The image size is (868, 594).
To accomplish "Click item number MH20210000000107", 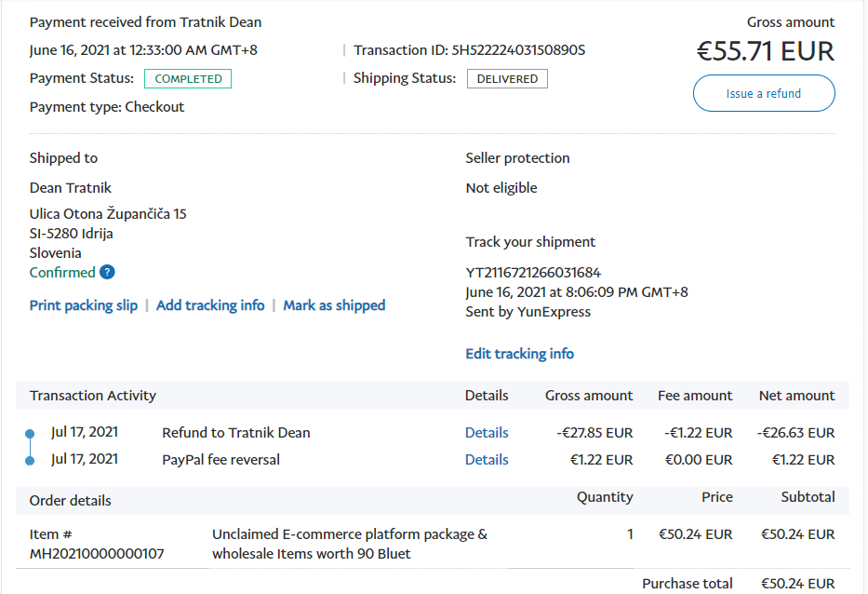I will click(x=97, y=554).
